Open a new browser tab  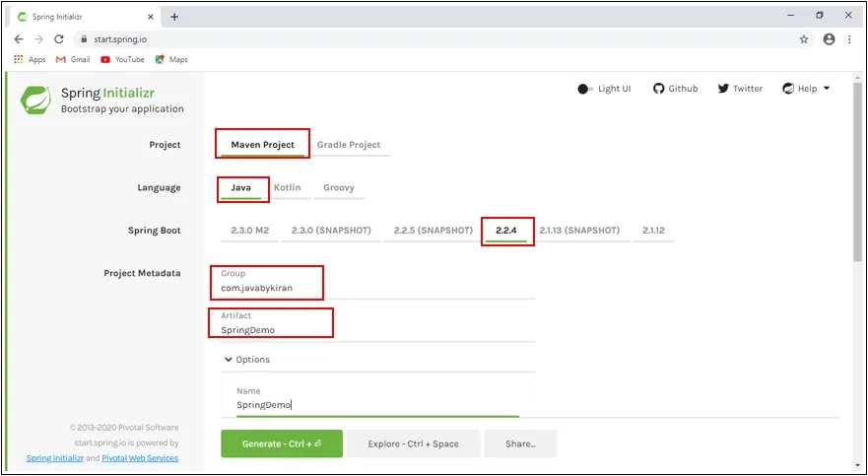[174, 17]
